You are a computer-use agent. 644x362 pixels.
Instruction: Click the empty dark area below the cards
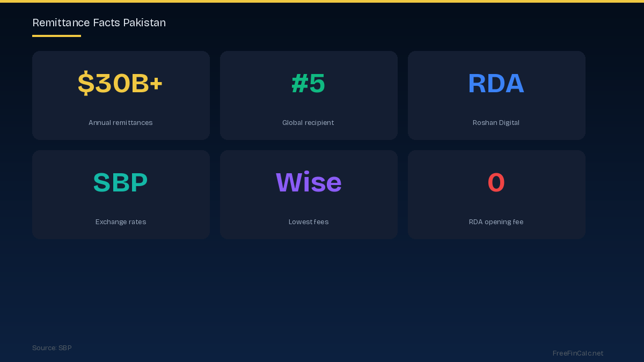[x=322, y=290]
